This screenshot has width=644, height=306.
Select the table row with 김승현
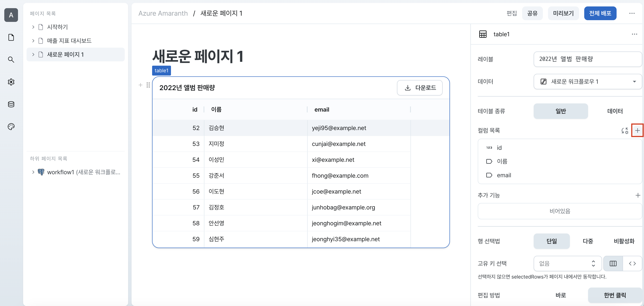[301, 128]
